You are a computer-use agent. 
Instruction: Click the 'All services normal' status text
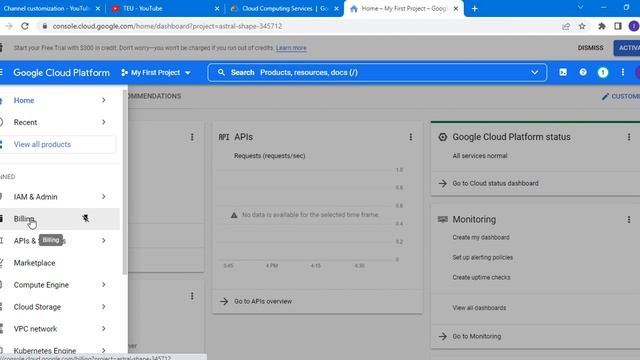pos(480,156)
